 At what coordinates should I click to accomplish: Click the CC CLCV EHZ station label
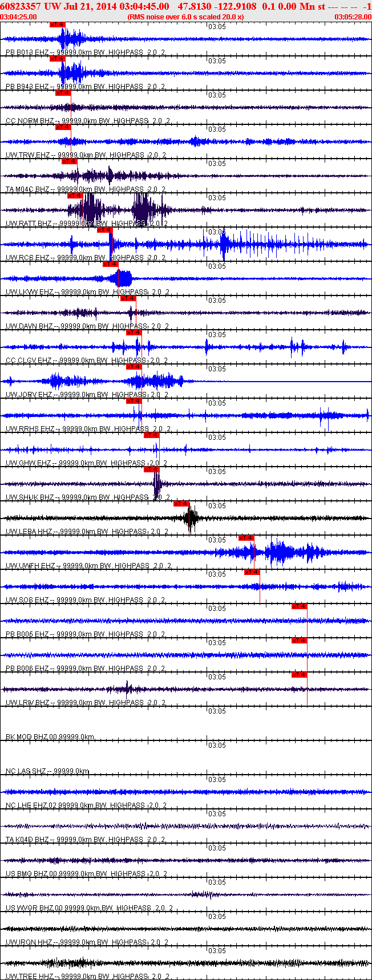click(87, 361)
